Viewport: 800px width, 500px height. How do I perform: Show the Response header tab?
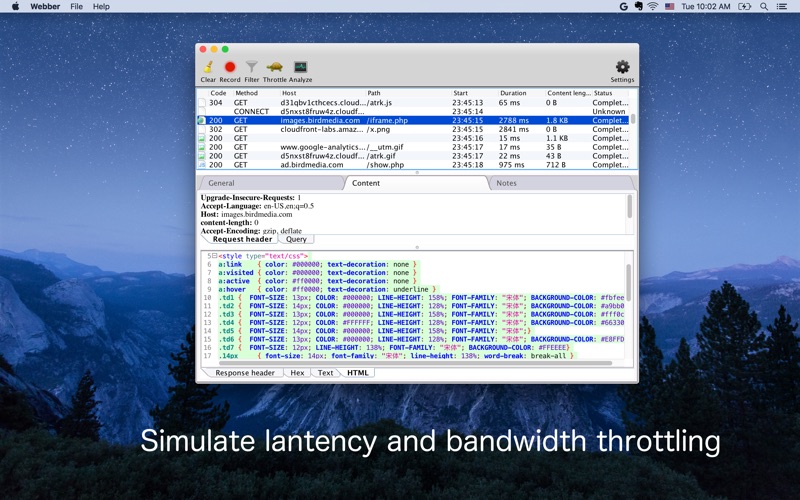[245, 372]
